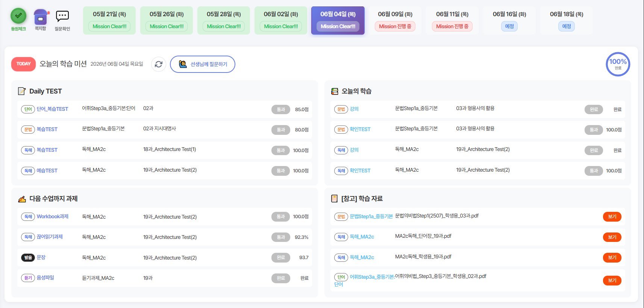Open the 단어_복습TEST link
Viewport: 644px width, 308px height.
pos(52,109)
